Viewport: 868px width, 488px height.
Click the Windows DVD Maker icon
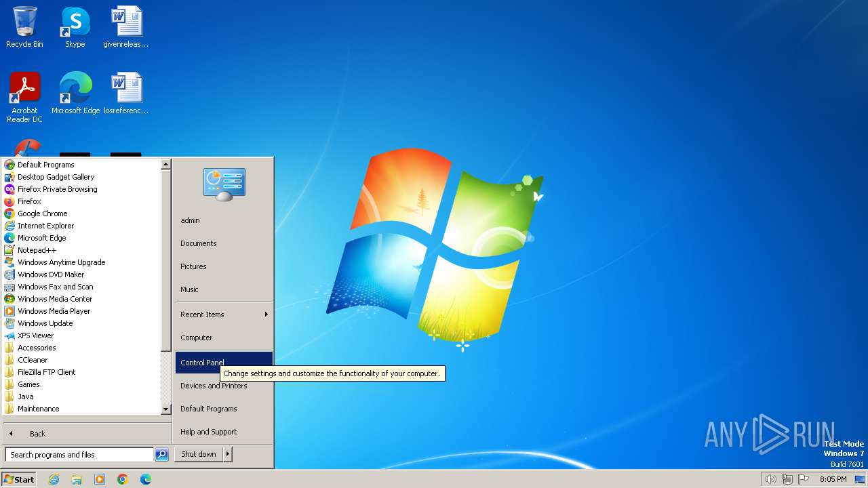coord(9,274)
